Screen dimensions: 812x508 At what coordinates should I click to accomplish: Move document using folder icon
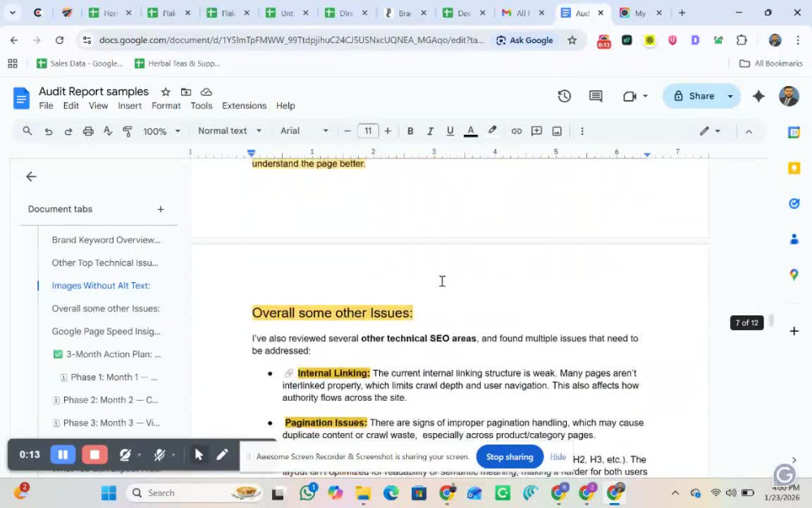pos(186,92)
